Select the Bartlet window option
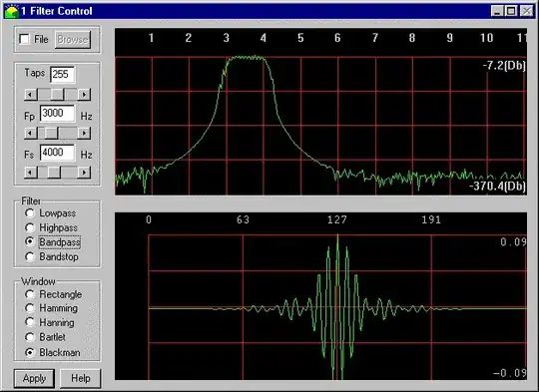Image resolution: width=539 pixels, height=392 pixels. click(30, 337)
